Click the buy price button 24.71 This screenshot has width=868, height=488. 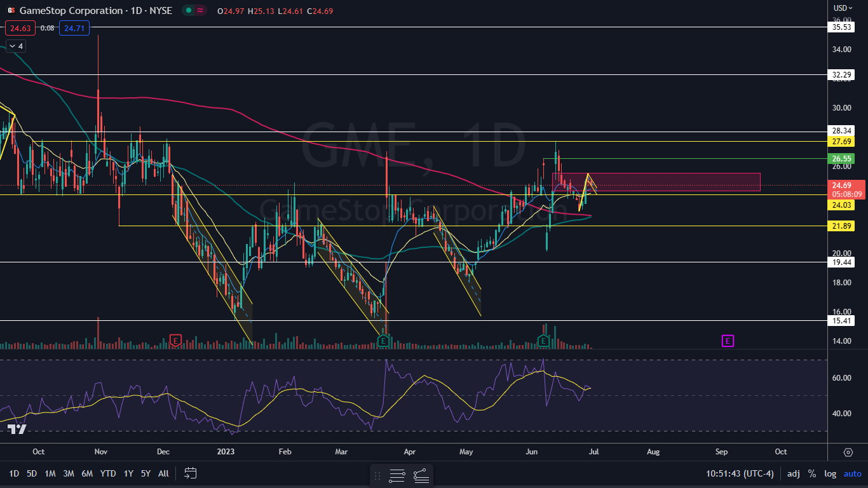point(74,28)
